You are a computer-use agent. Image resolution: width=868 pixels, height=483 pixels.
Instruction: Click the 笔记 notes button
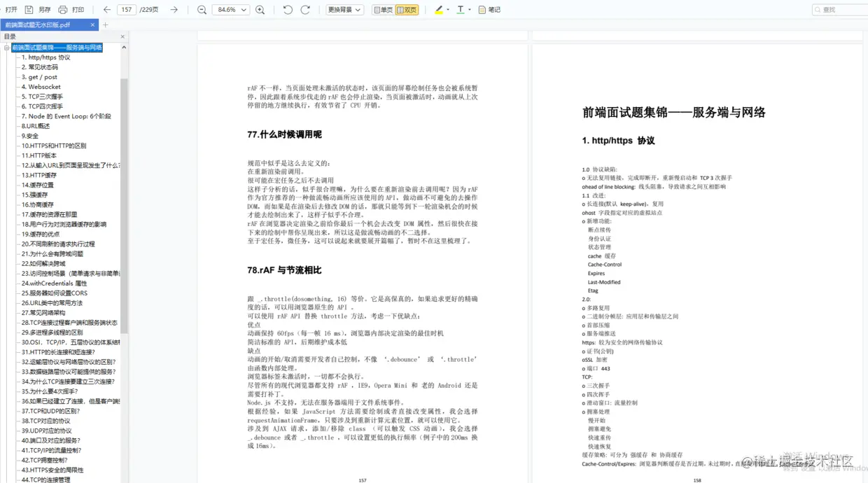(489, 10)
